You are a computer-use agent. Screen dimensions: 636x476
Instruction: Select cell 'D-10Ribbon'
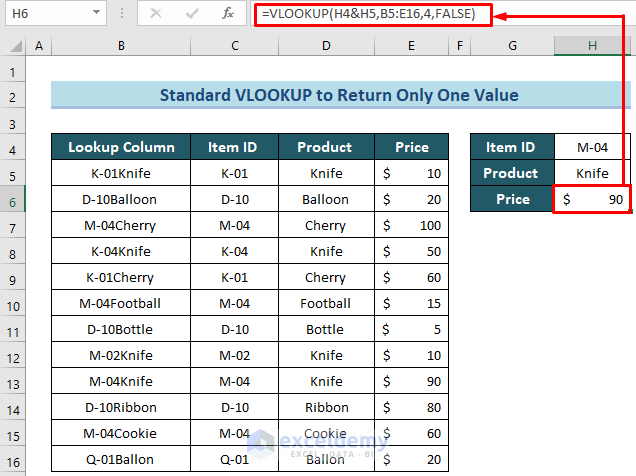121,407
